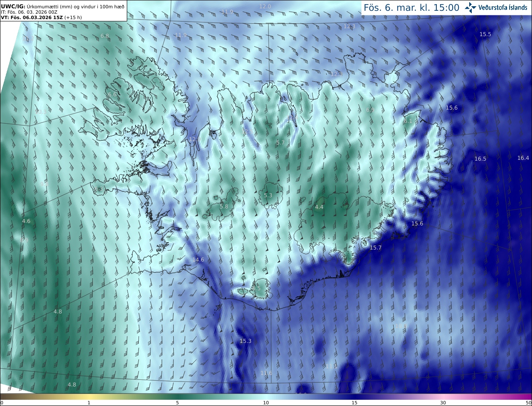This screenshot has width=532, height=406.
Task: Click the 0 tick on the color scale
Action: [x=2, y=403]
